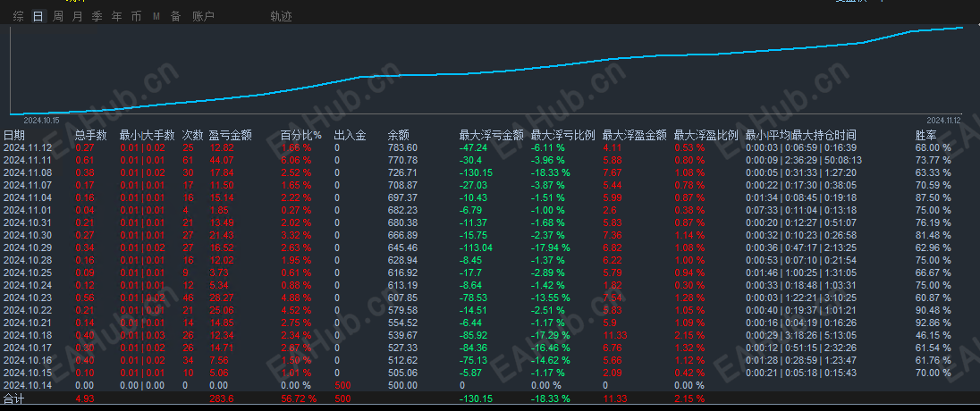980x411 pixels.
Task: Click balance value 500.00
Action: coord(402,385)
